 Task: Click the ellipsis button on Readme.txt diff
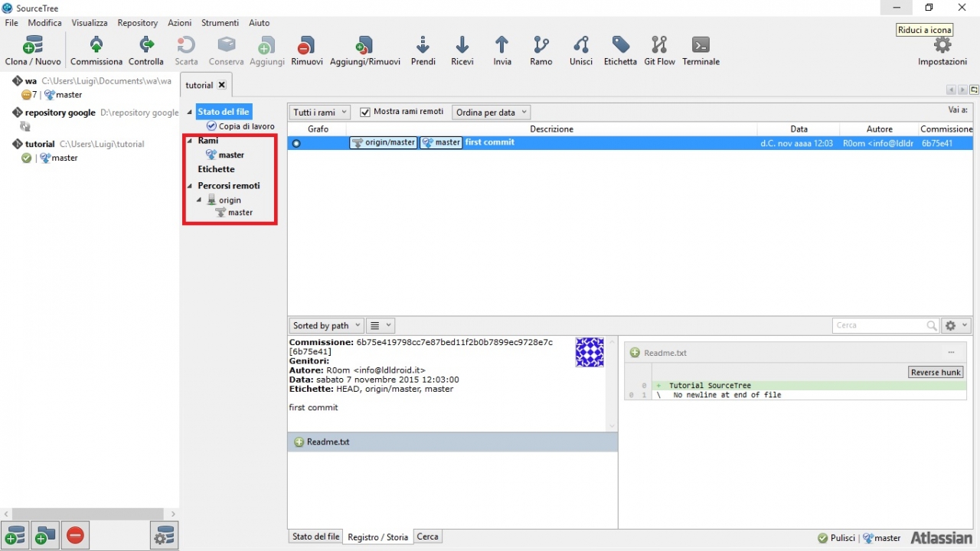click(951, 353)
